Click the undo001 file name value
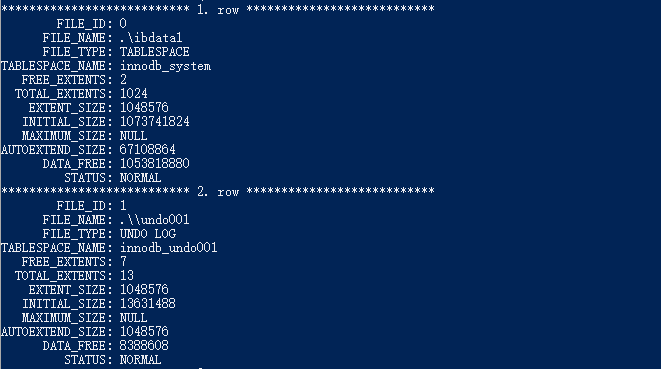The height and width of the screenshot is (369, 661). click(154, 220)
